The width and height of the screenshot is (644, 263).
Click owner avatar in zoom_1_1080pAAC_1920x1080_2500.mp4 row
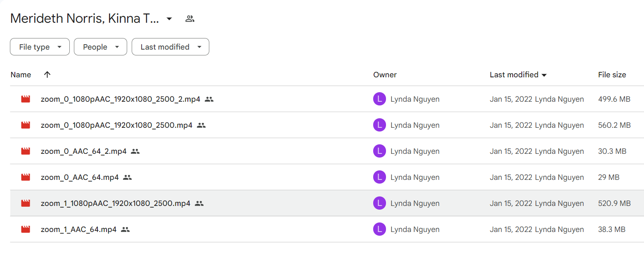[379, 203]
